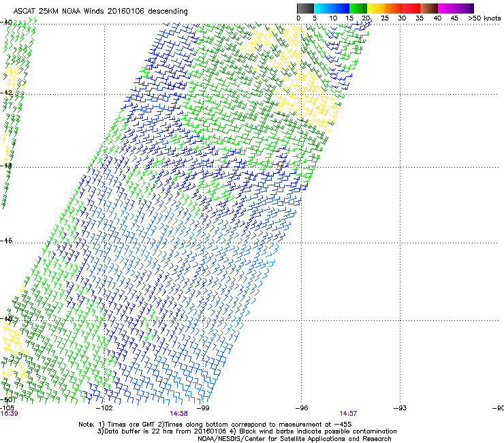This screenshot has height=443, width=504.
Task: Click the note 'Times are GMT'
Action: [131, 425]
